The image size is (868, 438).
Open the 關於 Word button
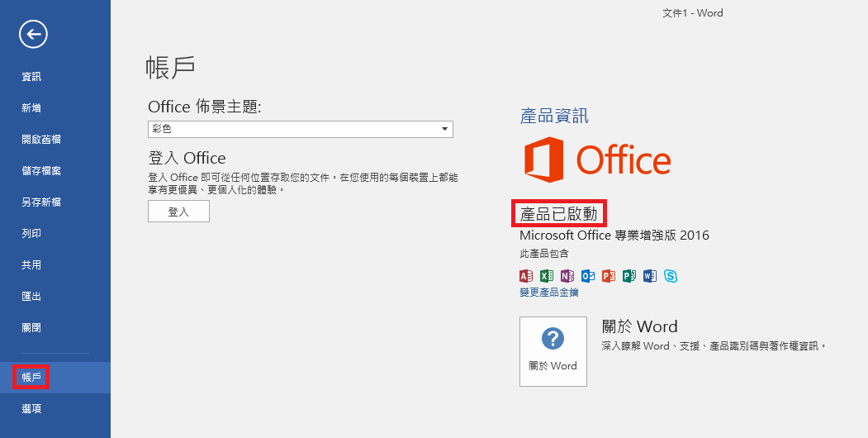click(553, 351)
